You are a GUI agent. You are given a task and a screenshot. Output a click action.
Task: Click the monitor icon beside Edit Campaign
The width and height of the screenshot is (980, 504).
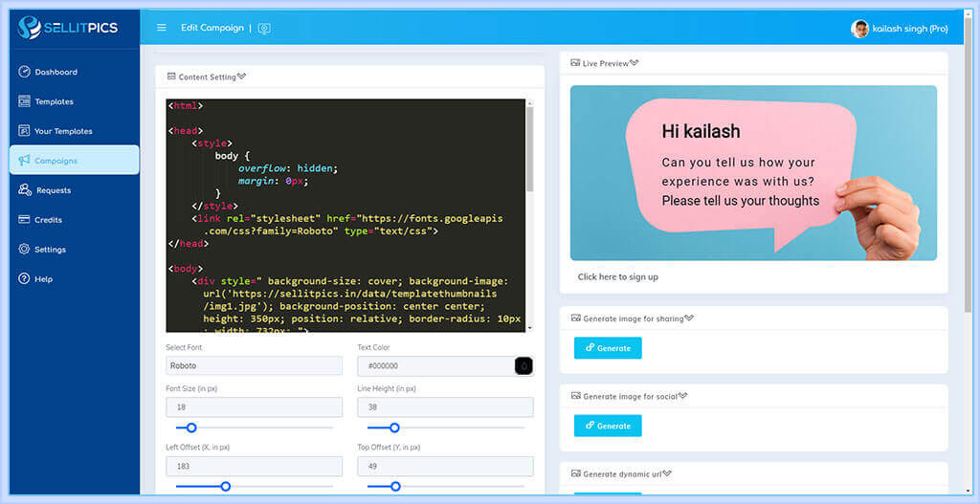264,29
